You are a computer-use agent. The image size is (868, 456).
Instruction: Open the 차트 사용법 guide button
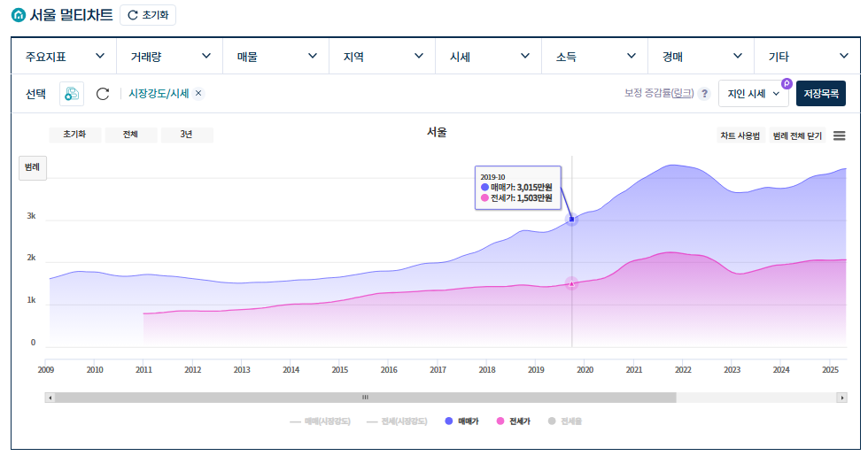(x=740, y=135)
